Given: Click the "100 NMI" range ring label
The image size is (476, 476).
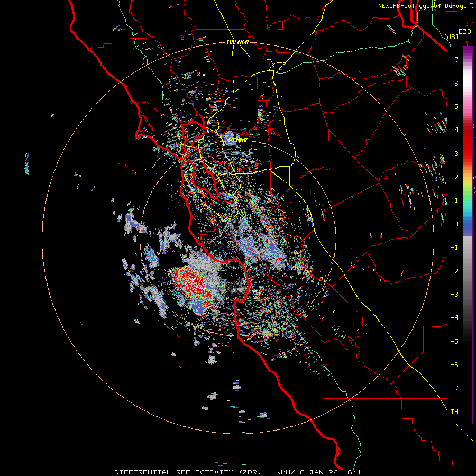Looking at the screenshot, I should pyautogui.click(x=237, y=42).
